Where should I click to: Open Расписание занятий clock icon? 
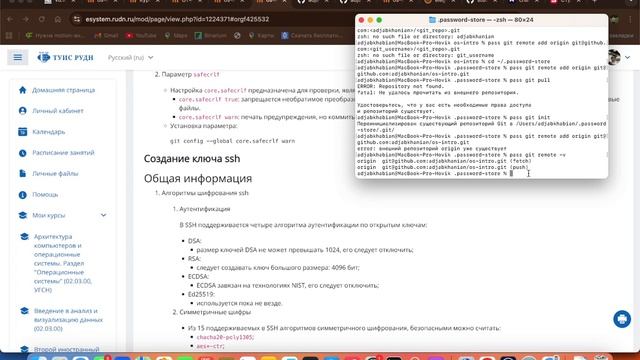click(22, 153)
